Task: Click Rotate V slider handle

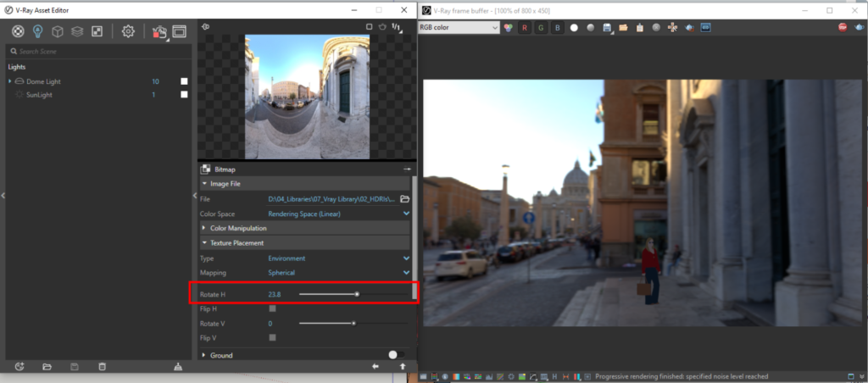Action: click(x=353, y=323)
